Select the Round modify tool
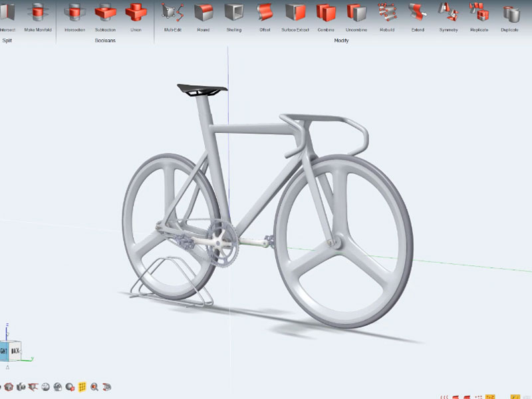Viewport: 532px width, 399px height. point(203,15)
